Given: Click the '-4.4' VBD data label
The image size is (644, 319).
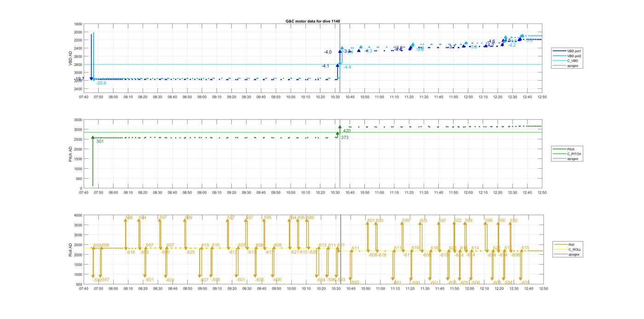Looking at the screenshot, I should tap(347, 68).
